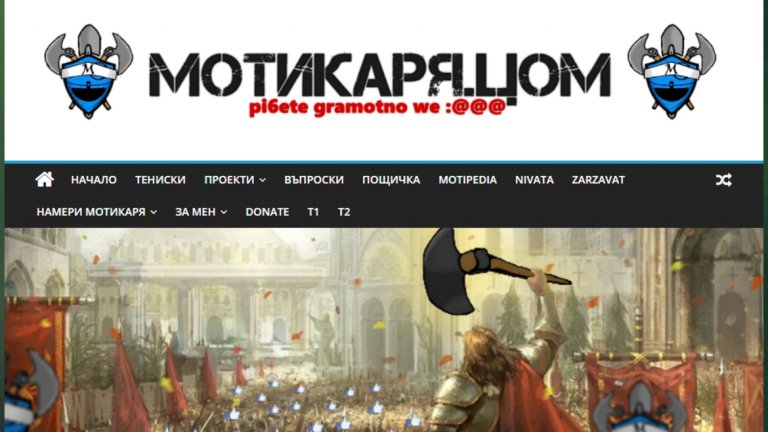Go to the ТЕНИСКИ page
Image resolution: width=768 pixels, height=432 pixels.
point(160,180)
